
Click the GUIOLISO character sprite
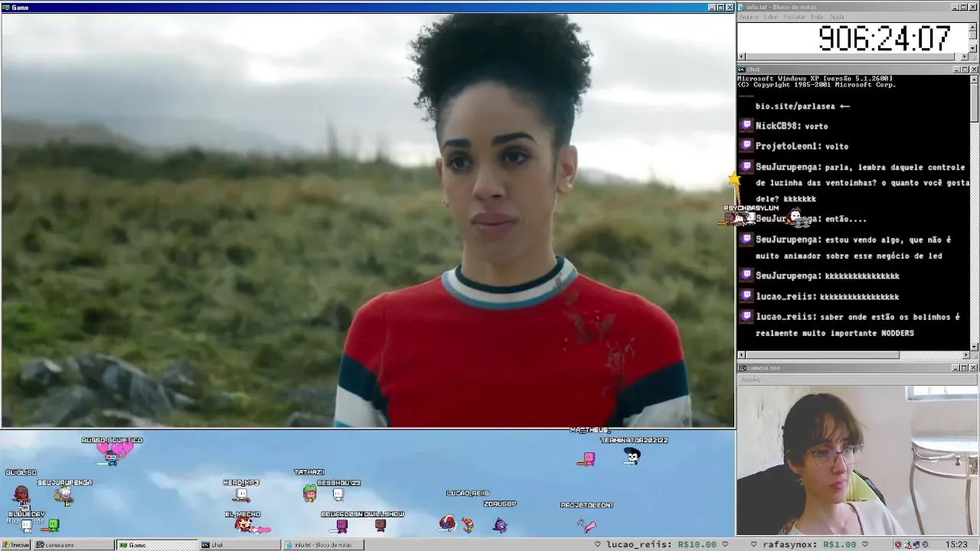(x=21, y=492)
